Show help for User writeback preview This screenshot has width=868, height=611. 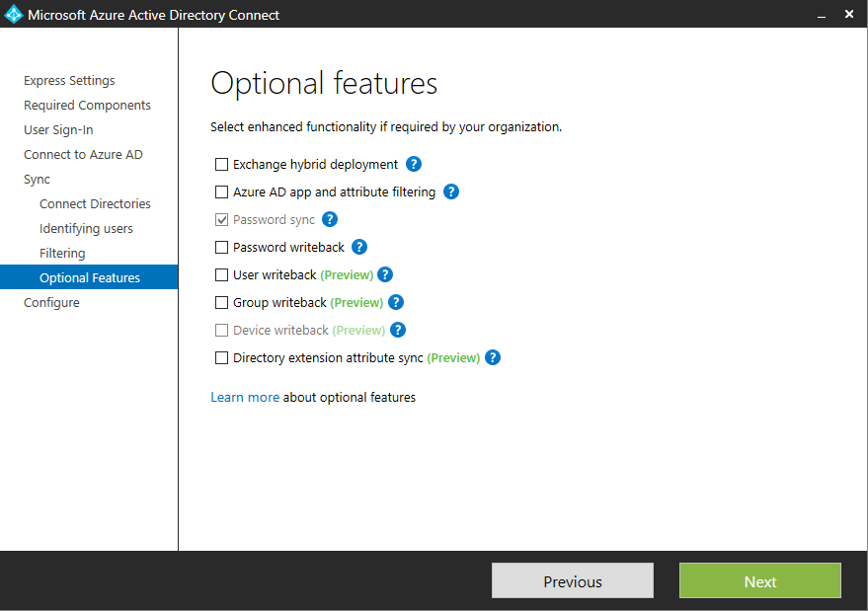tap(385, 274)
